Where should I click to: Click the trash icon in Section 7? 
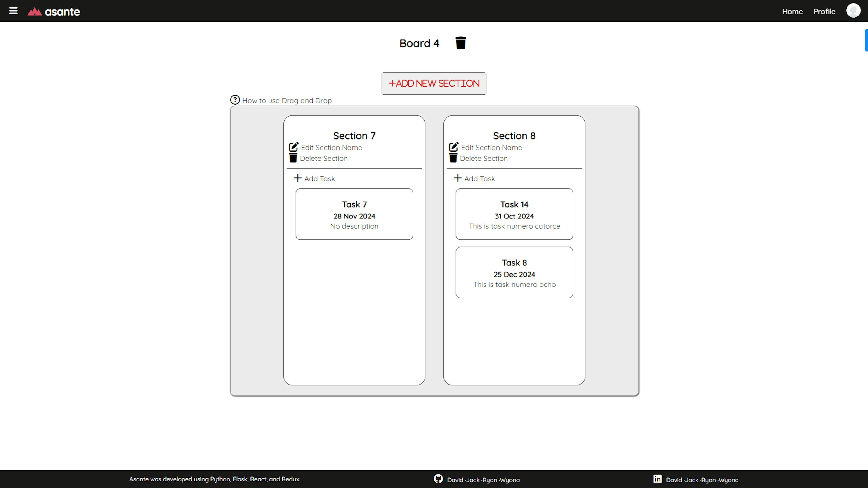pyautogui.click(x=293, y=158)
